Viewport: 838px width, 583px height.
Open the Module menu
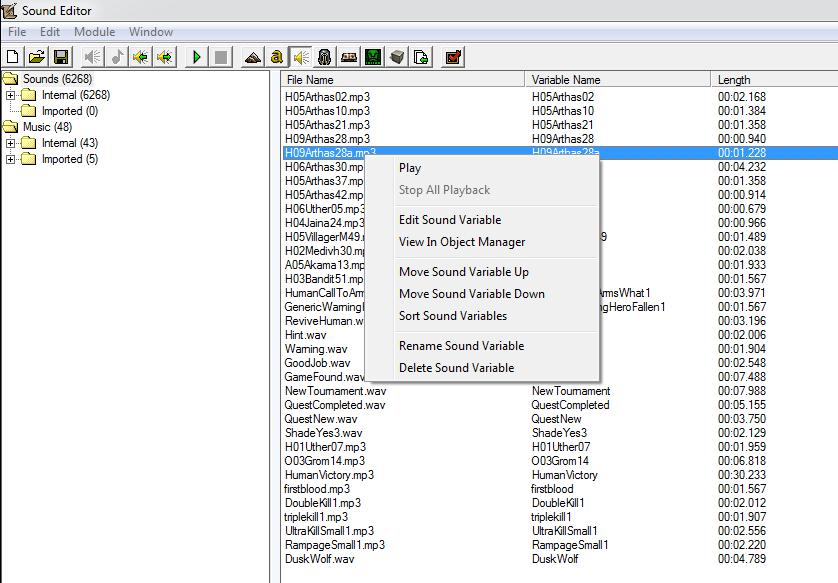pos(95,32)
